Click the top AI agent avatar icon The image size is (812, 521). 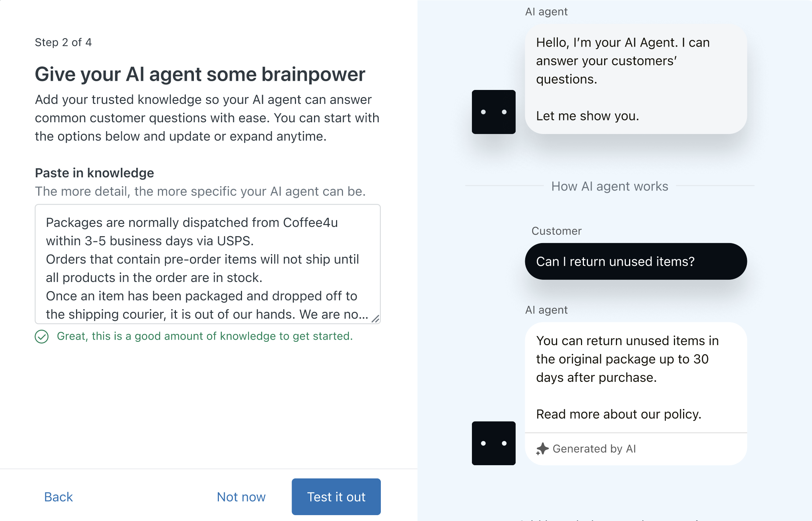(493, 112)
